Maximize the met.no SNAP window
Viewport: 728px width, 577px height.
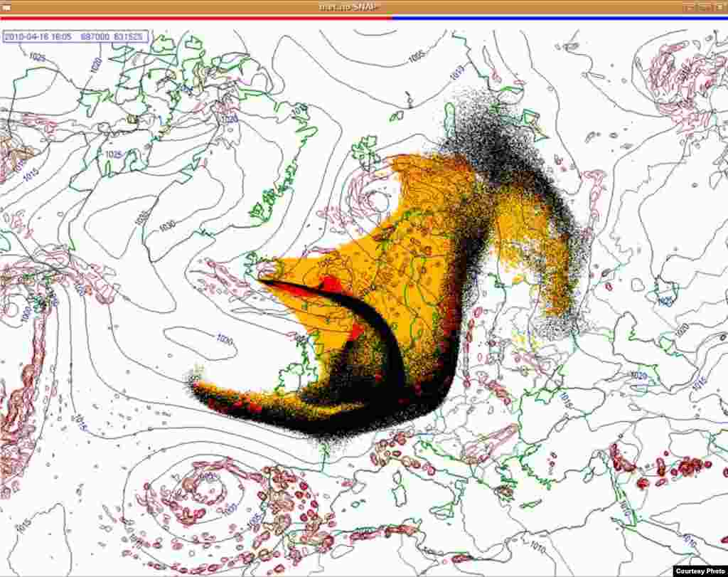704,6
